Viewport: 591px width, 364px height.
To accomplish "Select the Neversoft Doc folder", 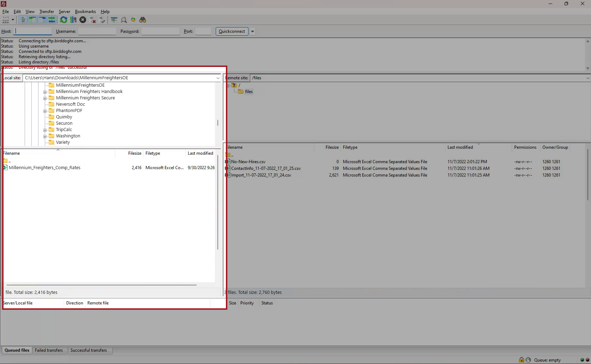I will pos(70,104).
